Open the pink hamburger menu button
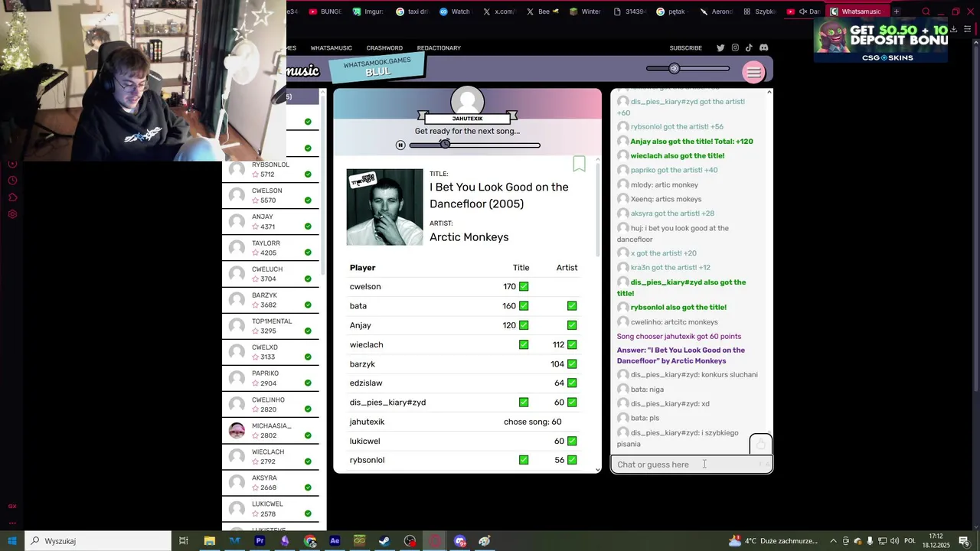 coord(753,72)
